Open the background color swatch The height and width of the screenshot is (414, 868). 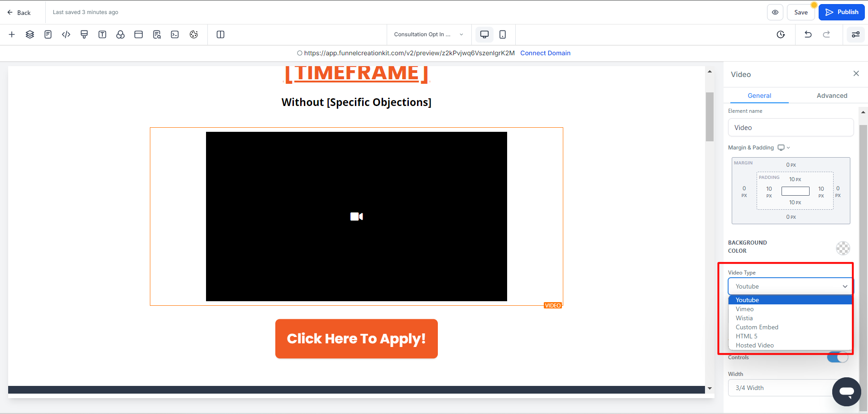pyautogui.click(x=843, y=248)
